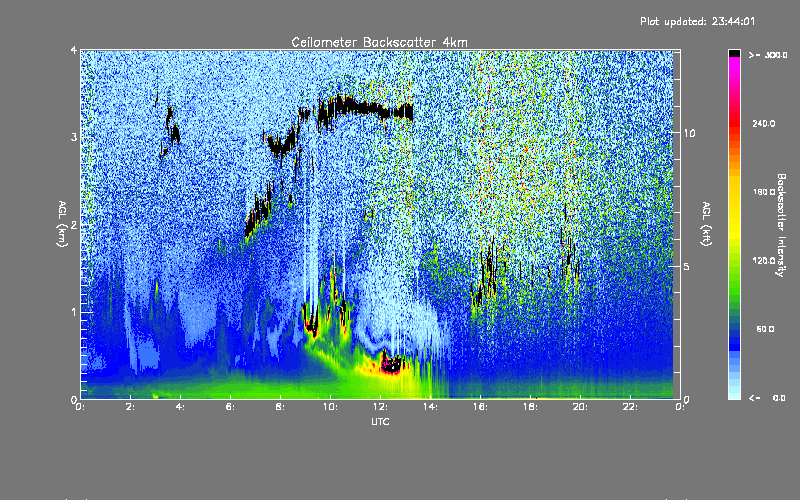Click the "120.0" colorbar value

pos(763,261)
